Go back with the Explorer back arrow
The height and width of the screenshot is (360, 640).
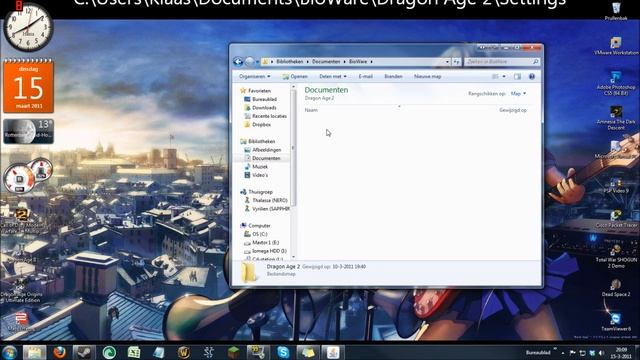238,62
